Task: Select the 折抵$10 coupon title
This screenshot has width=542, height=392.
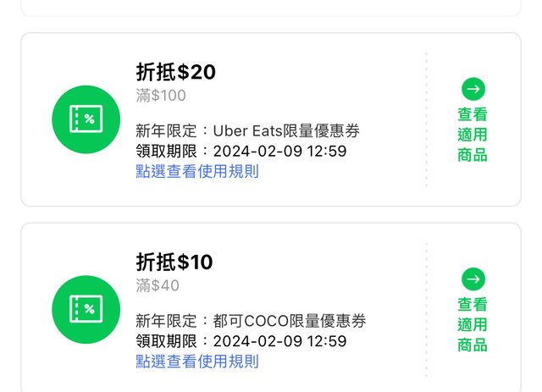Action: [174, 262]
